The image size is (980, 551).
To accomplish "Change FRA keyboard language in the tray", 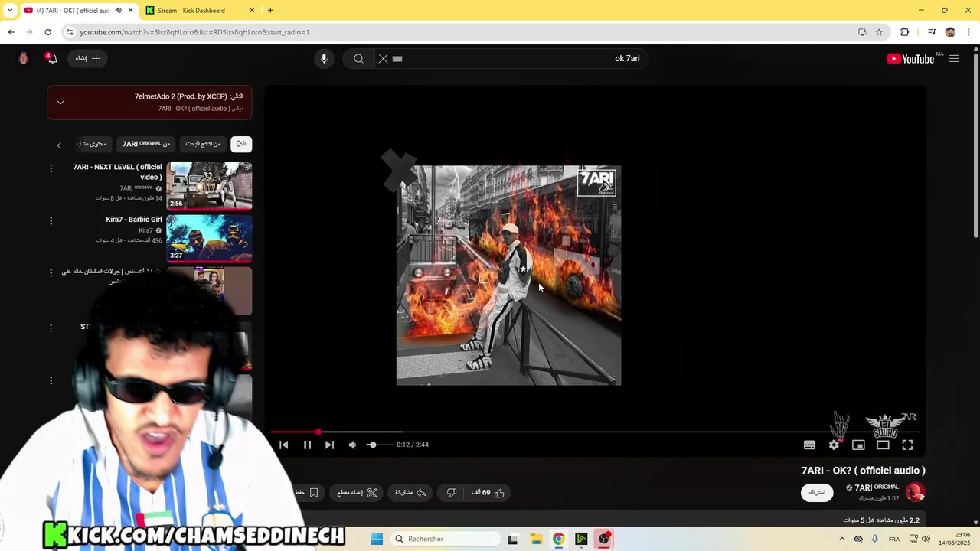I will tap(894, 539).
